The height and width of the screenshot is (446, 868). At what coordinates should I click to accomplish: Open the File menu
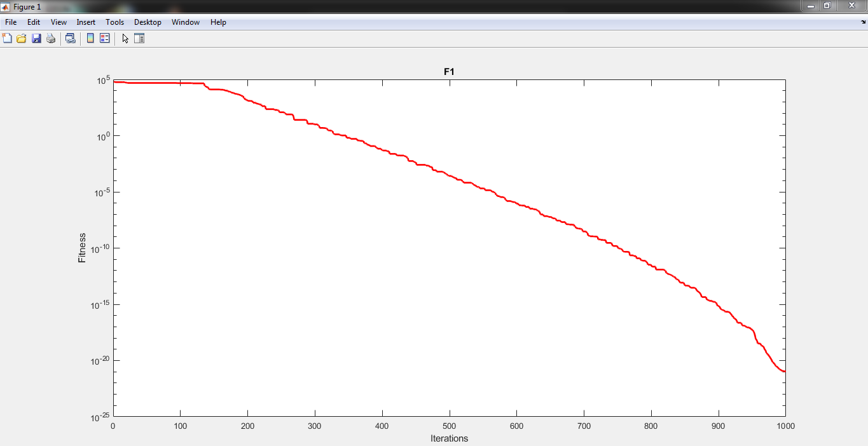(x=11, y=22)
